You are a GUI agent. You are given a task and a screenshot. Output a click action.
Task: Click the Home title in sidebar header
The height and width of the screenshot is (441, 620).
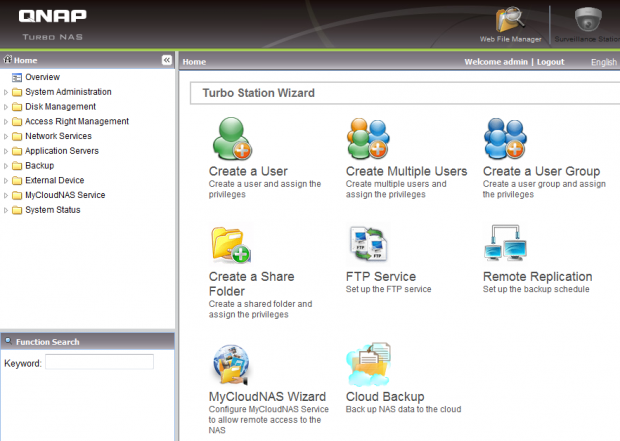(x=25, y=61)
